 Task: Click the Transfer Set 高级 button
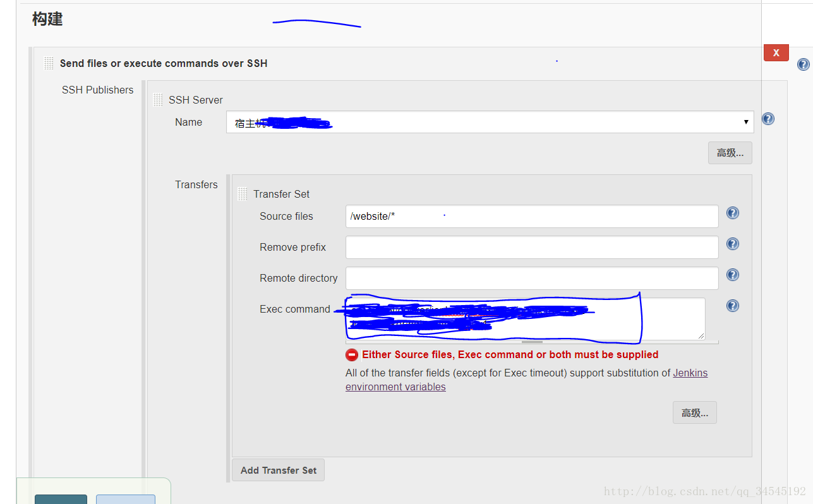pos(694,412)
